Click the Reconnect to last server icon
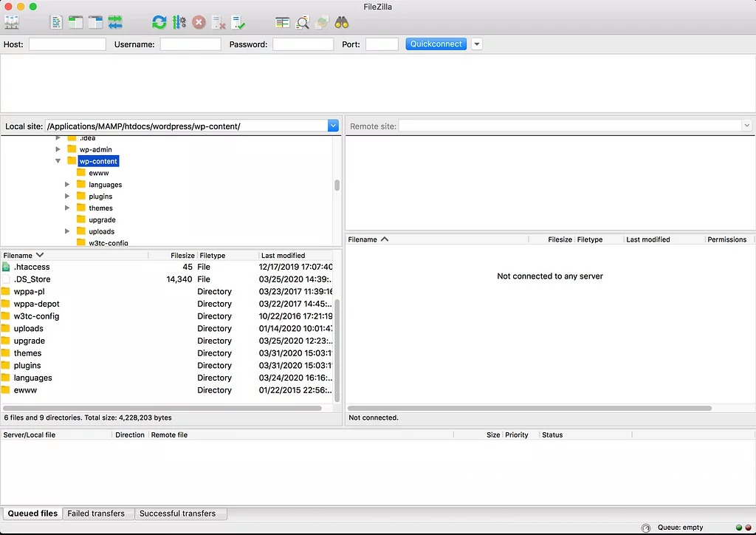The width and height of the screenshot is (756, 535). point(238,22)
